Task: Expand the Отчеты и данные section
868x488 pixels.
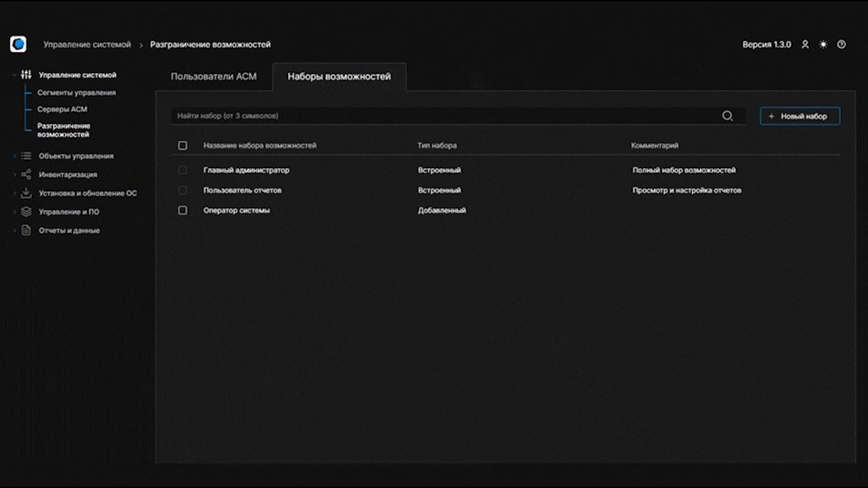Action: point(15,230)
